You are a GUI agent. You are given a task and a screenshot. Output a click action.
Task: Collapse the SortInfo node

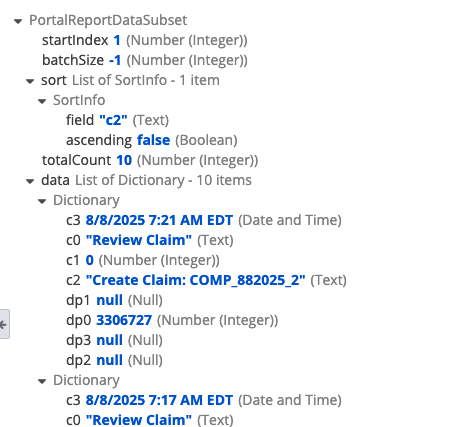[x=42, y=101]
